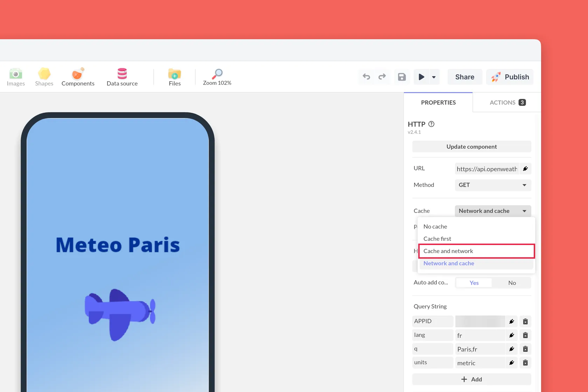Delete the units query parameter

coord(525,363)
